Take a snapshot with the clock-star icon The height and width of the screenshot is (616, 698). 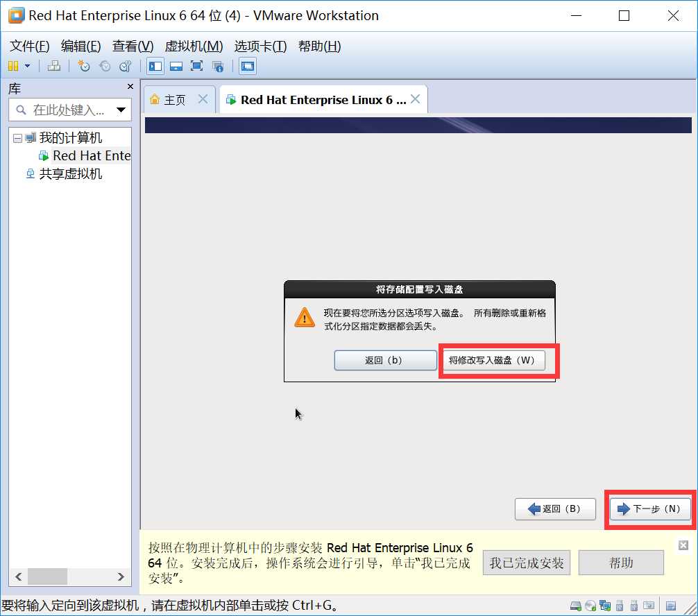coord(83,67)
